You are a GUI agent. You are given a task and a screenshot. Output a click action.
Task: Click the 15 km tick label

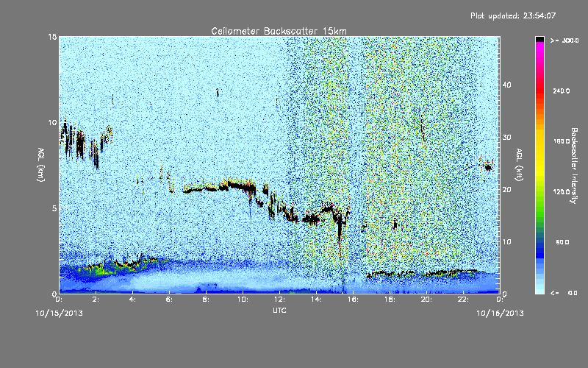pos(52,37)
